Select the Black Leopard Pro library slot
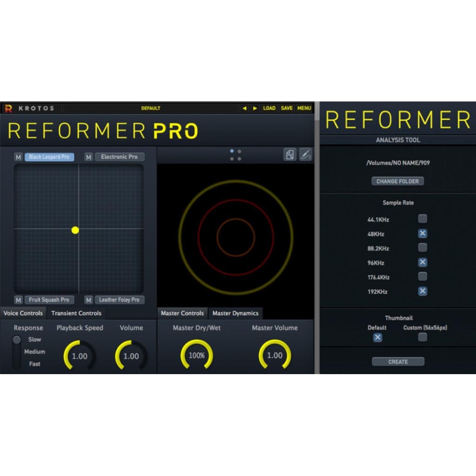This screenshot has height=476, width=476. (x=49, y=157)
